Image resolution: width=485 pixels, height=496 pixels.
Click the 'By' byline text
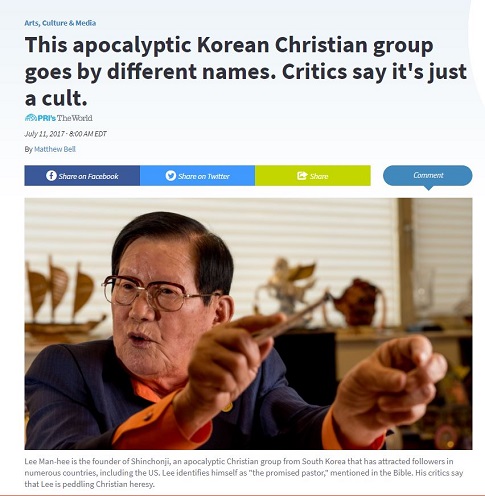point(28,149)
